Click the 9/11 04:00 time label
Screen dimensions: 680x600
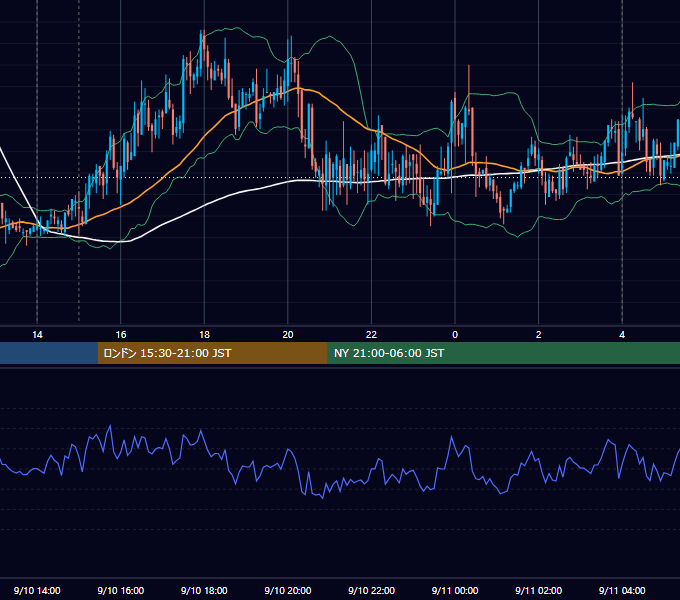click(622, 590)
